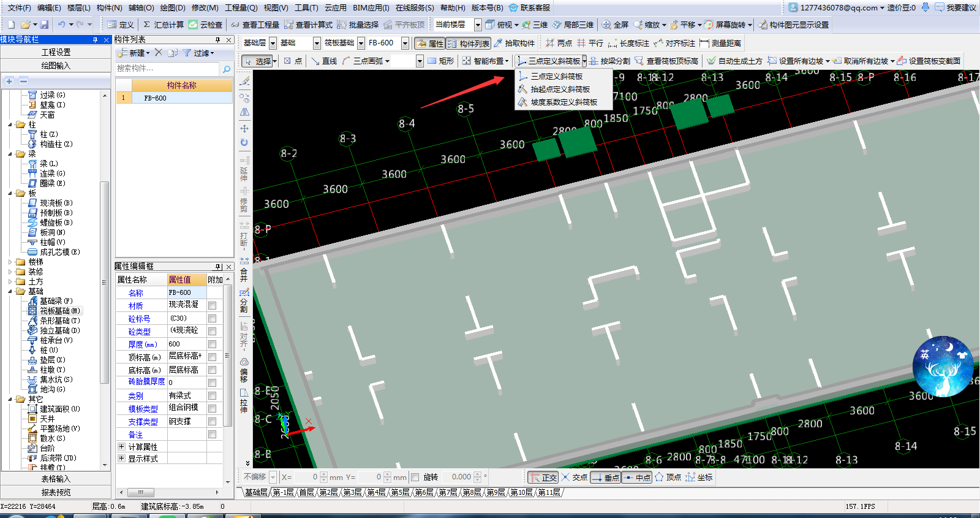Image resolution: width=980 pixels, height=518 pixels.
Task: Click the undo arrow icon
Action: pyautogui.click(x=62, y=25)
